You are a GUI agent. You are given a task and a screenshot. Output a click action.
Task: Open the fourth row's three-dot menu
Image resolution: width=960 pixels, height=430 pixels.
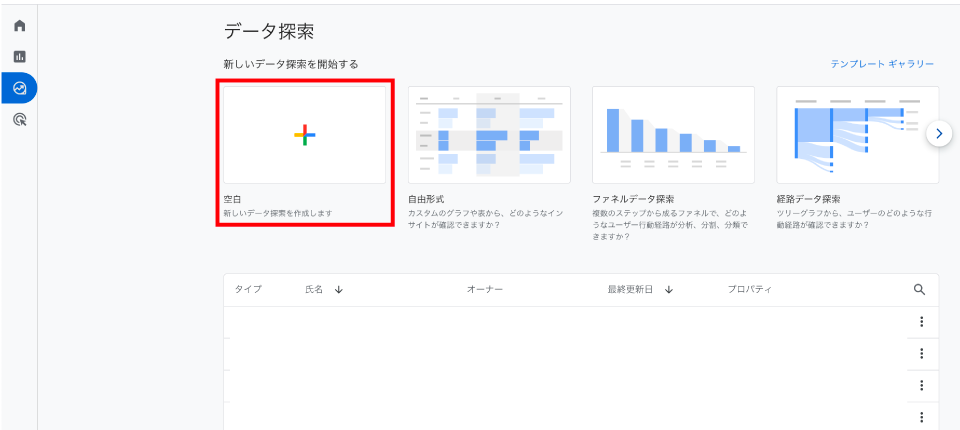pos(921,417)
